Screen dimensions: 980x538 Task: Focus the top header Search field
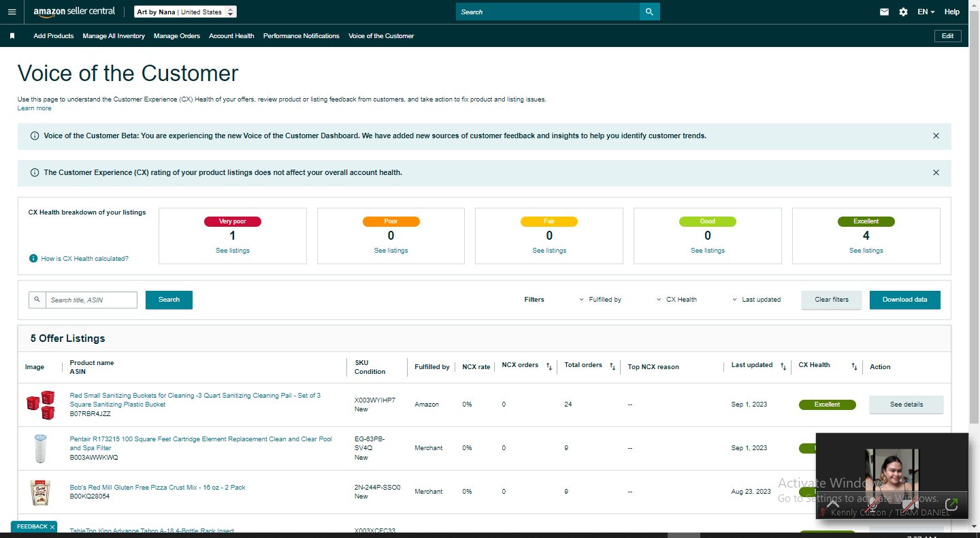tap(548, 12)
